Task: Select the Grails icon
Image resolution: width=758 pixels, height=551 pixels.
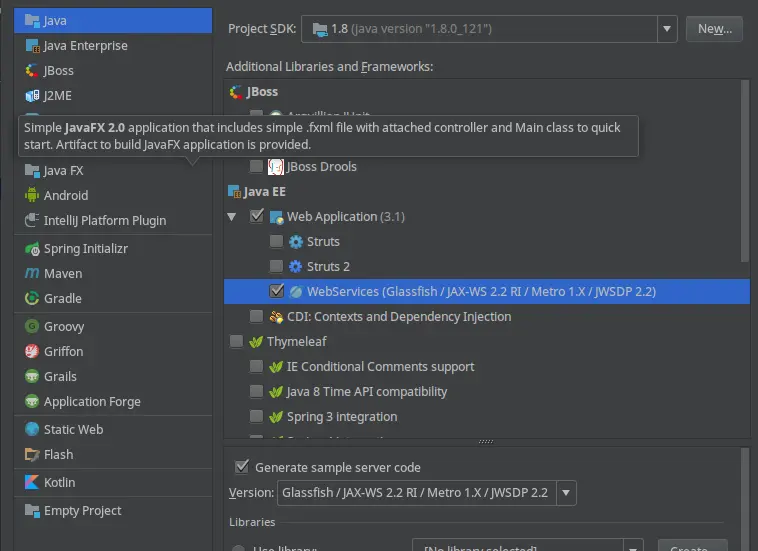Action: (32, 376)
